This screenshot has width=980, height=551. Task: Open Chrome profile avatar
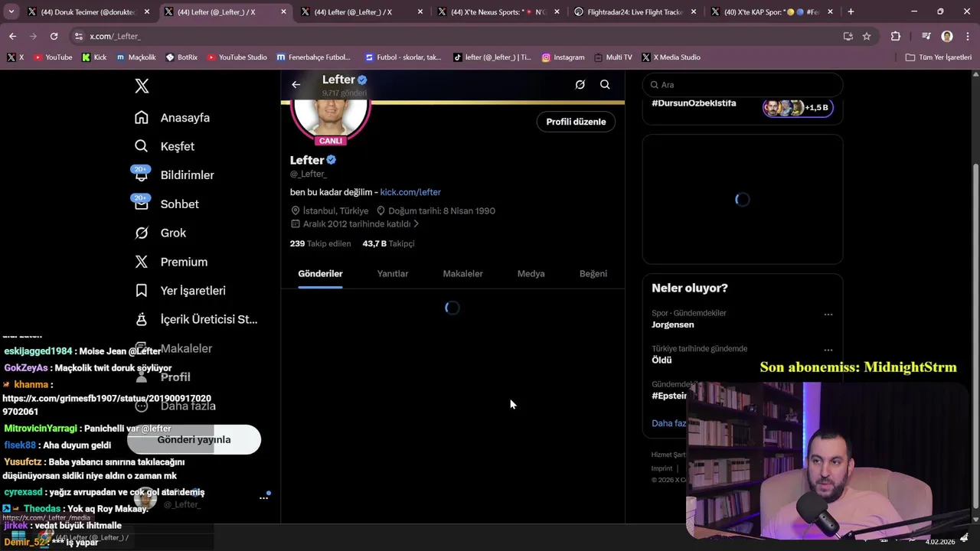point(947,36)
